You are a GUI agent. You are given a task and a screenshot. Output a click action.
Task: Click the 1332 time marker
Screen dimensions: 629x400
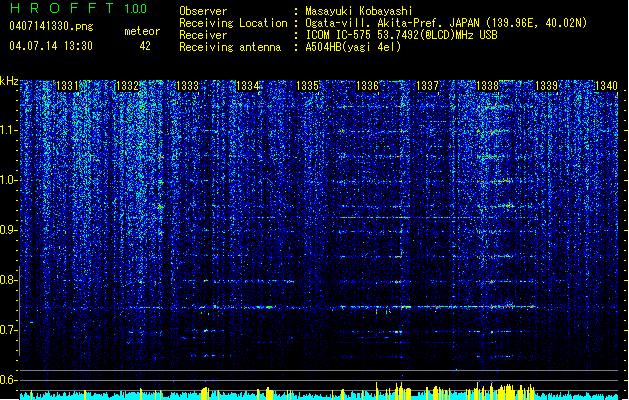tap(127, 86)
